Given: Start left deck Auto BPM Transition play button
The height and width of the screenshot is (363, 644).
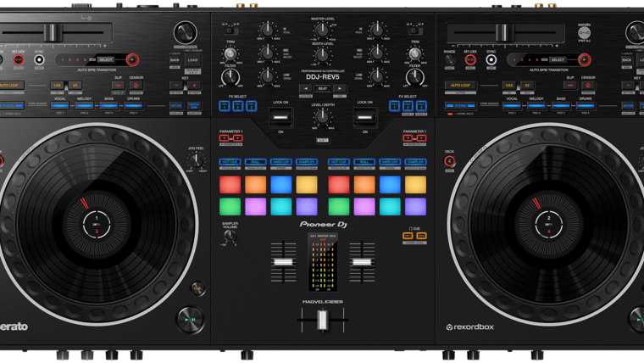Looking at the screenshot, I should click(x=132, y=60).
